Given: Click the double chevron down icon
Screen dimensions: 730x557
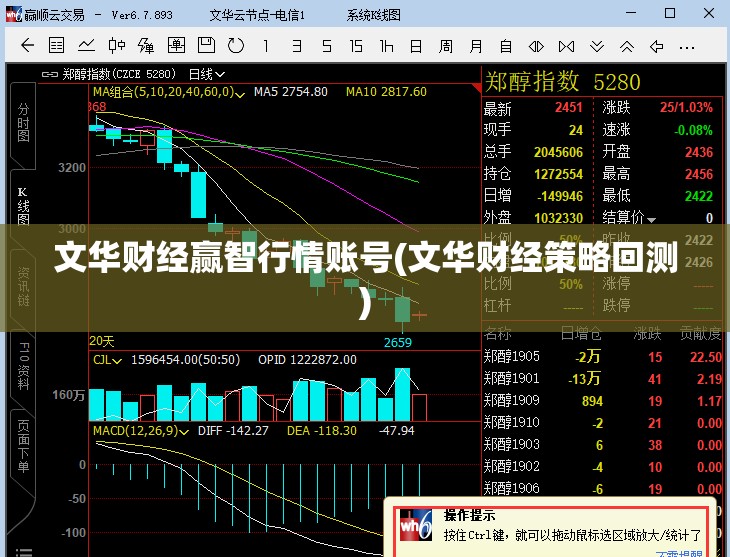Looking at the screenshot, I should [x=597, y=46].
